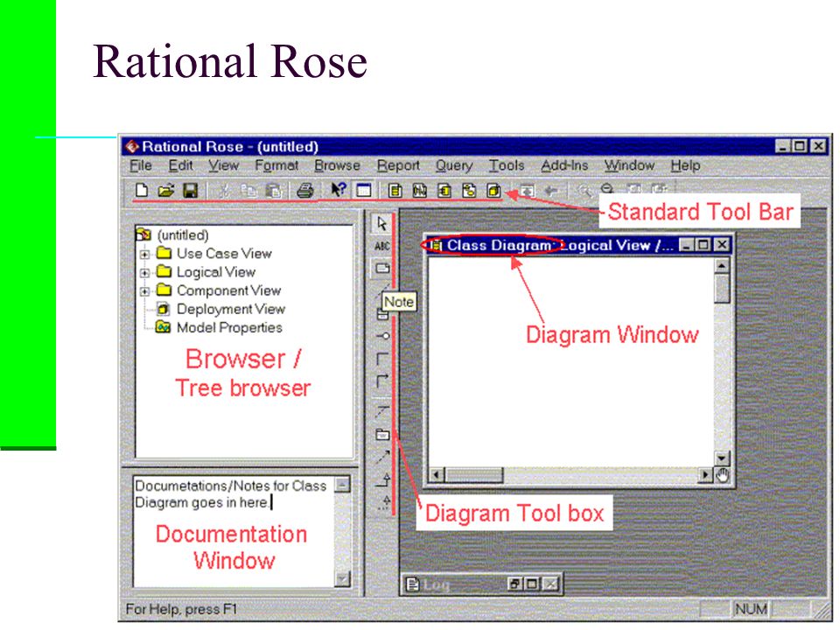Image resolution: width=840 pixels, height=630 pixels.
Task: Print the diagram using printer icon
Action: [x=305, y=190]
